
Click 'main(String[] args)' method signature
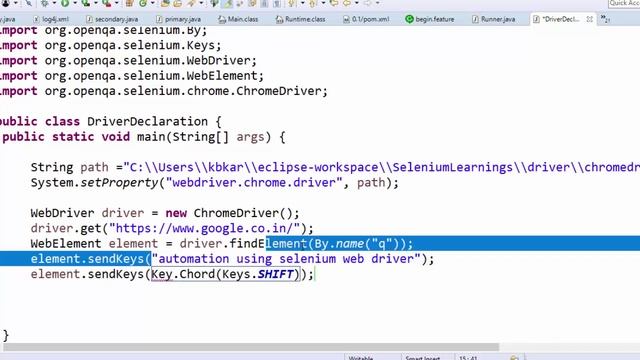pos(204,137)
